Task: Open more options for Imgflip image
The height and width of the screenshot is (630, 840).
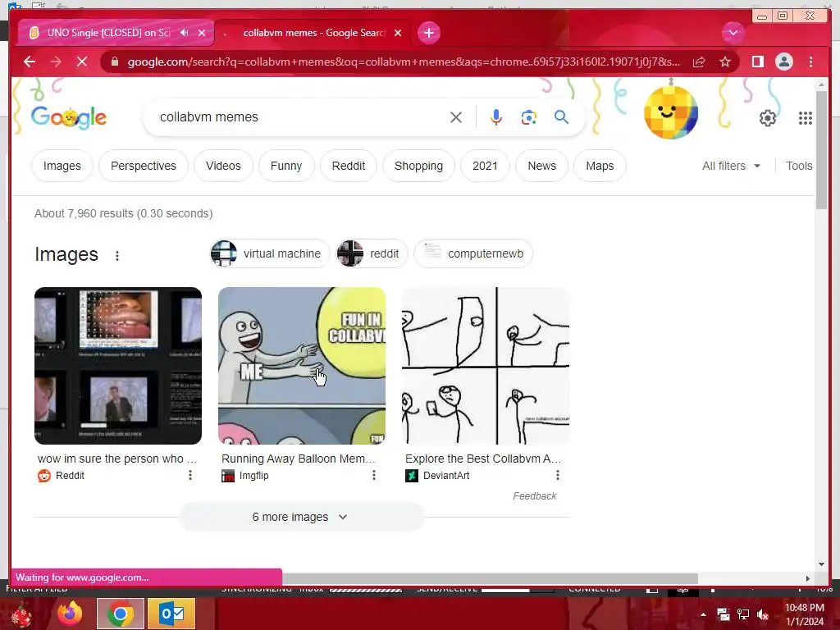Action: click(x=374, y=475)
